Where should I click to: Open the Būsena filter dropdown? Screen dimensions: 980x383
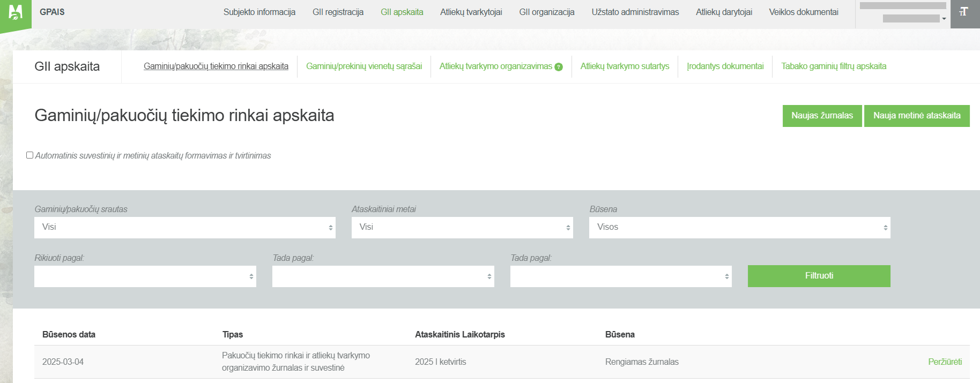tap(739, 228)
